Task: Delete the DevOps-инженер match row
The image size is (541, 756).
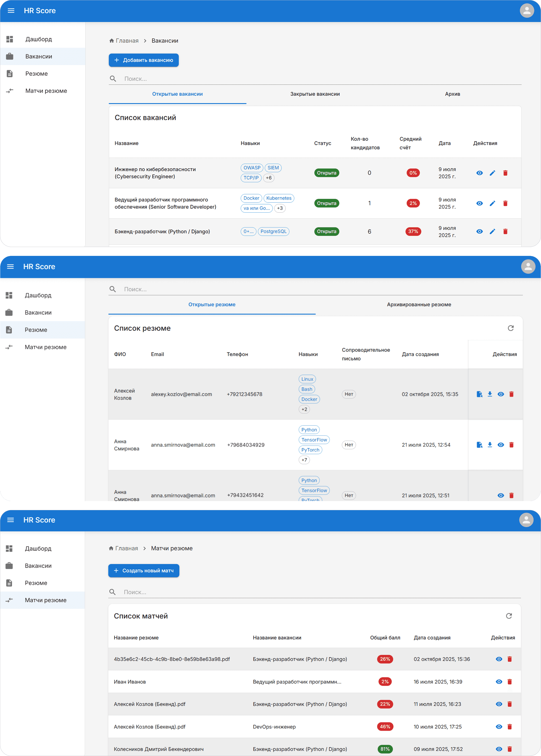Action: pos(509,727)
